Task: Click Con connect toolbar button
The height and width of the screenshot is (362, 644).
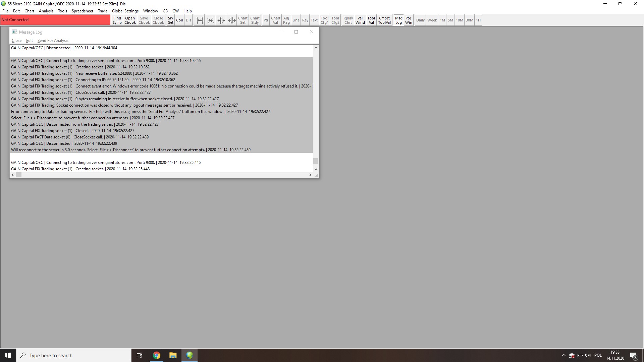Action: [x=180, y=20]
